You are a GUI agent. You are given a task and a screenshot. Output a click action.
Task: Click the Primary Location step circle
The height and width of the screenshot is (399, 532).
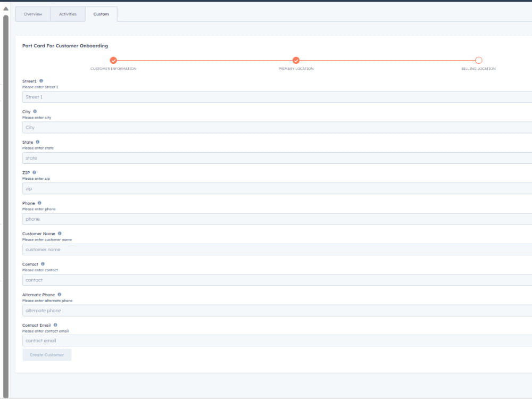(x=296, y=61)
